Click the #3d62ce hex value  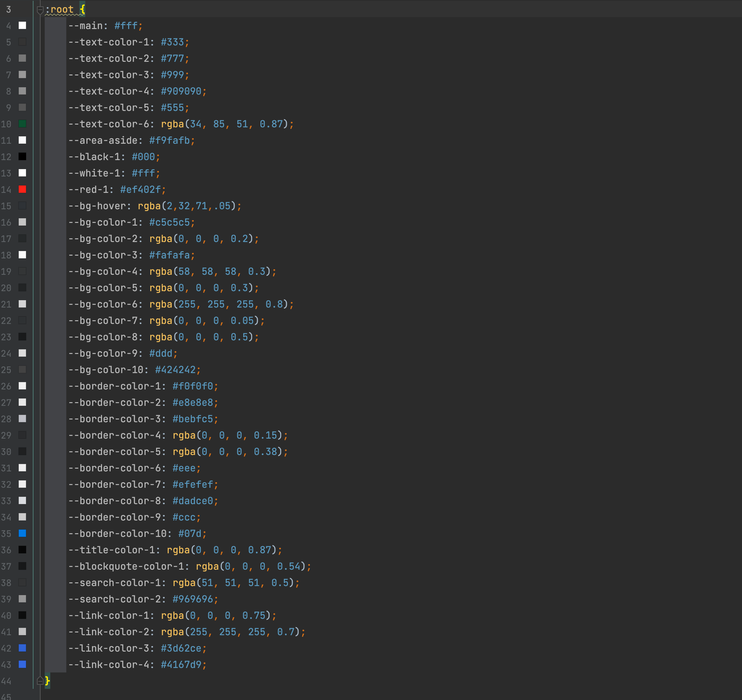181,648
